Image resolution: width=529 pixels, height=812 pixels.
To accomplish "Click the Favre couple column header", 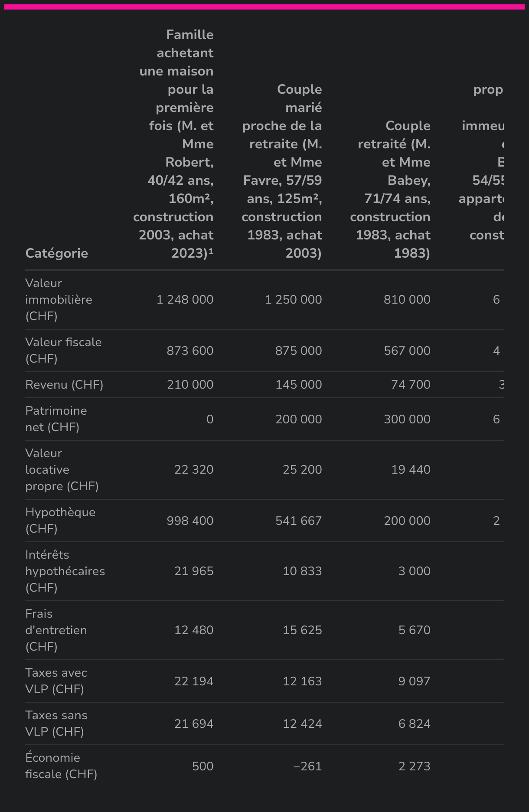I will (x=282, y=171).
